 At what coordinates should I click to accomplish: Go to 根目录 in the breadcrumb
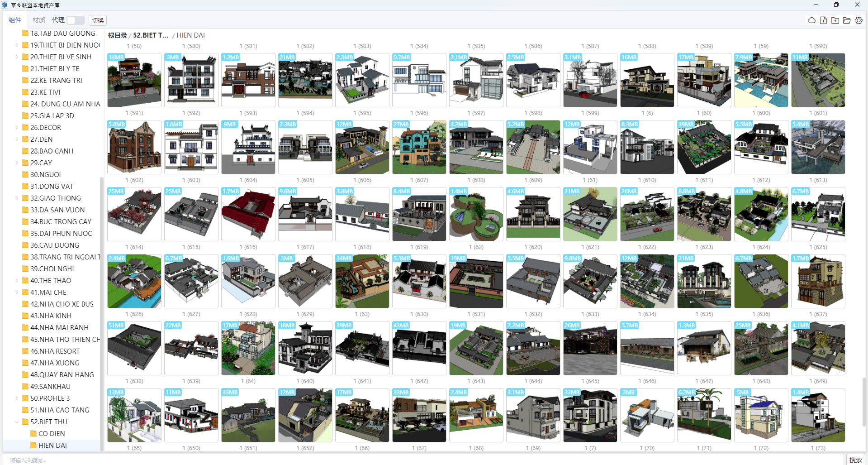pyautogui.click(x=117, y=35)
